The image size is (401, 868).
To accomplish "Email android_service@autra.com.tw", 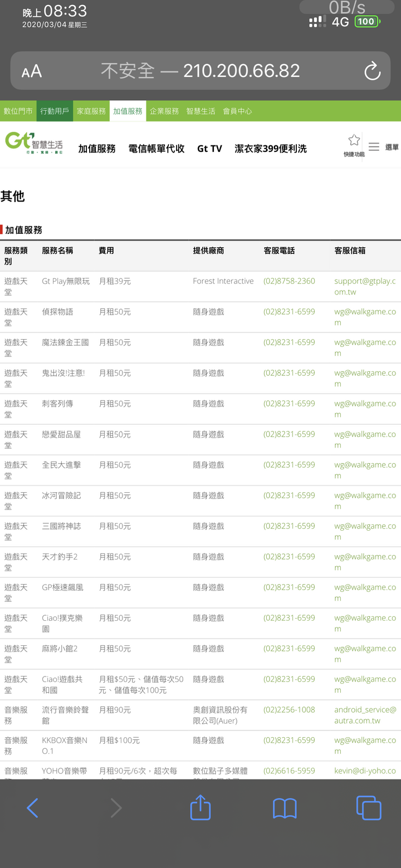I will tap(365, 715).
